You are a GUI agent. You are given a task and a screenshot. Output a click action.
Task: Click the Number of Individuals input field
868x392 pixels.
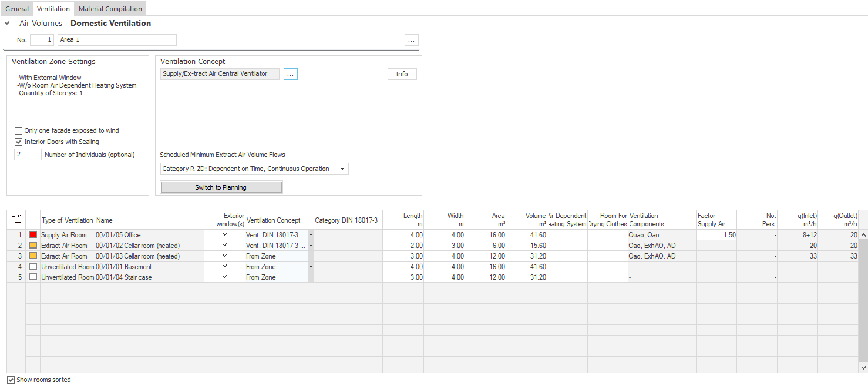28,155
